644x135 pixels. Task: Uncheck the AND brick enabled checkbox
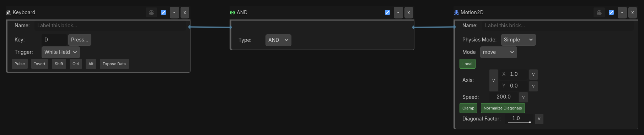(x=387, y=12)
